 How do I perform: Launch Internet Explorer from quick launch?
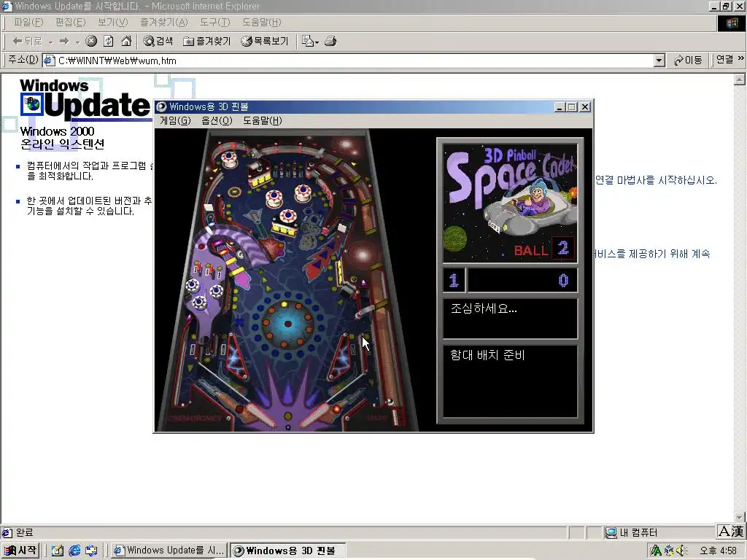pos(74,551)
